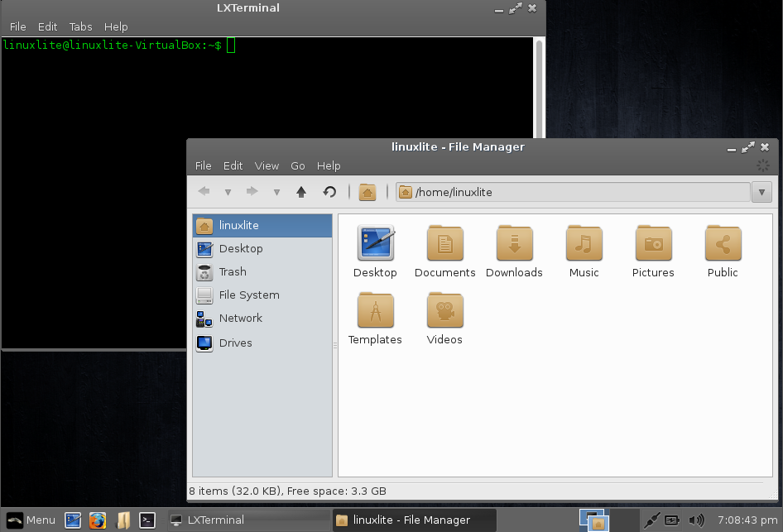Open Trash from the sidebar
783x532 pixels.
[262, 272]
